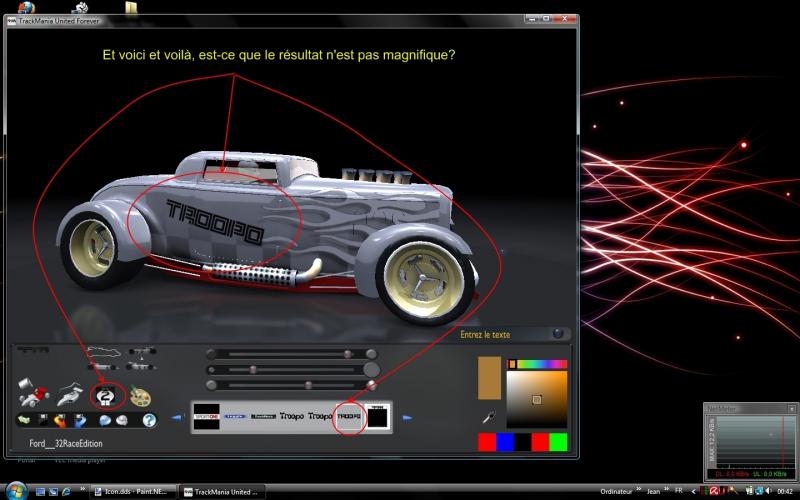The width and height of the screenshot is (800, 500).
Task: Select the white car brush tool
Action: coord(70,393)
